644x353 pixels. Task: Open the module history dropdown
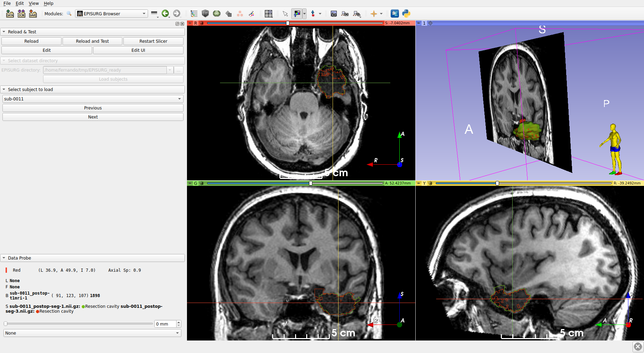coord(155,14)
